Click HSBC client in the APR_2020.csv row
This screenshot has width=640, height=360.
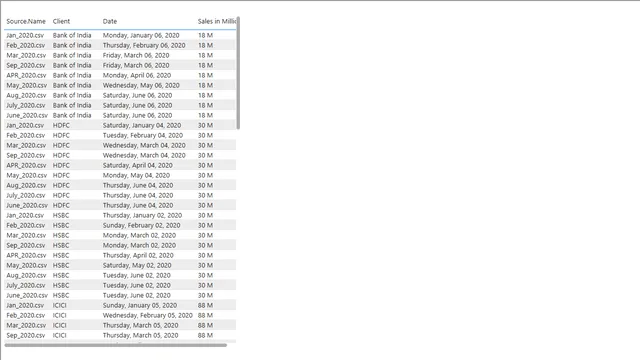(61, 255)
